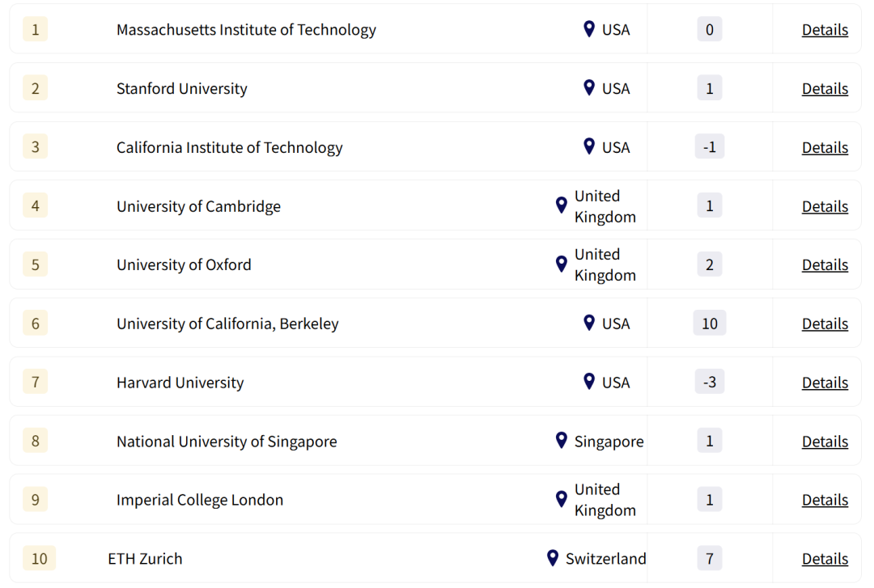Click the United Kingdom pin for Imperial College London

561,499
